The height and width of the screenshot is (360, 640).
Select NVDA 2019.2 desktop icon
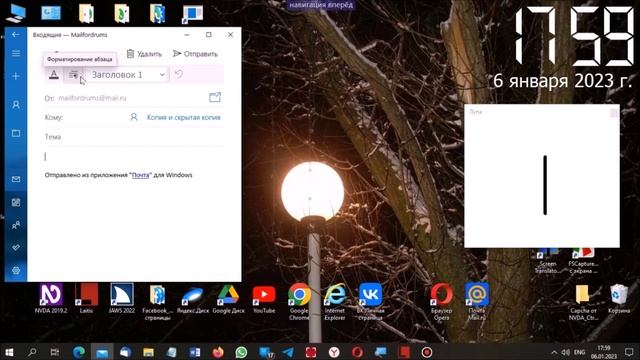(51, 298)
